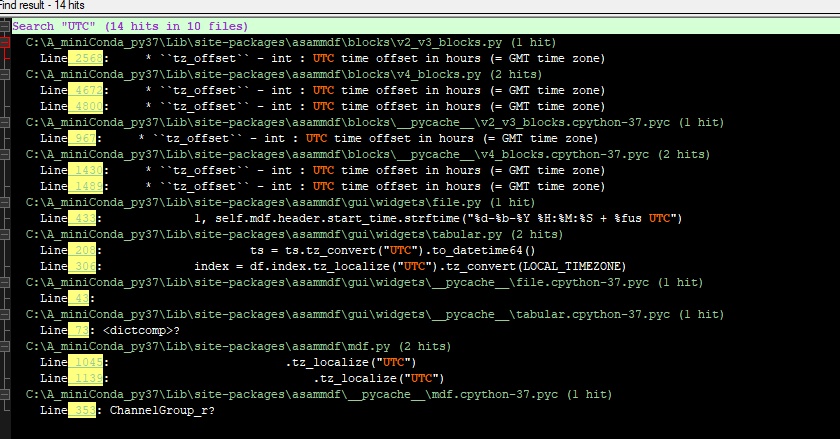The width and height of the screenshot is (840, 439).
Task: Collapse fold marker for v4_blocks.cpython-37.pyc
Action: pyautogui.click(x=4, y=154)
